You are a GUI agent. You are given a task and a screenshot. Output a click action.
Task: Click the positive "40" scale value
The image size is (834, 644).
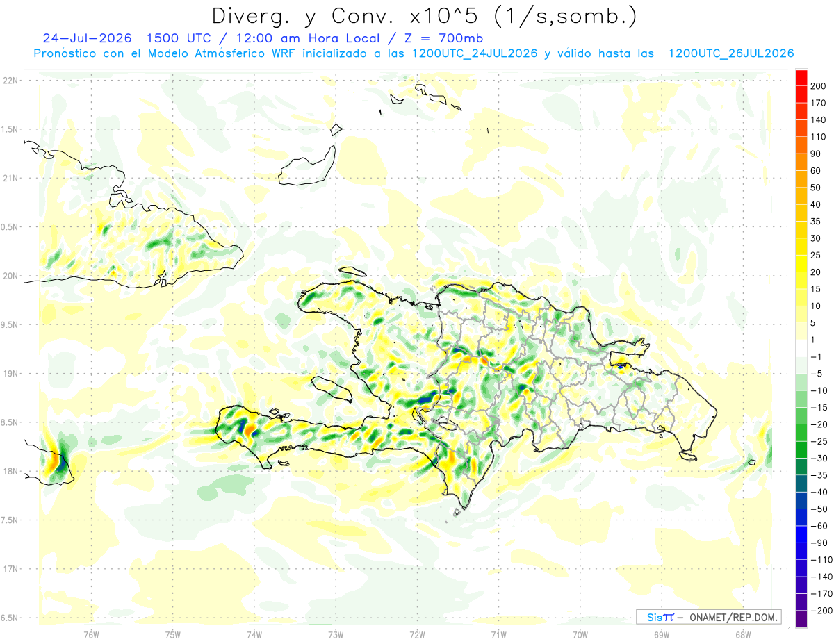pos(816,204)
